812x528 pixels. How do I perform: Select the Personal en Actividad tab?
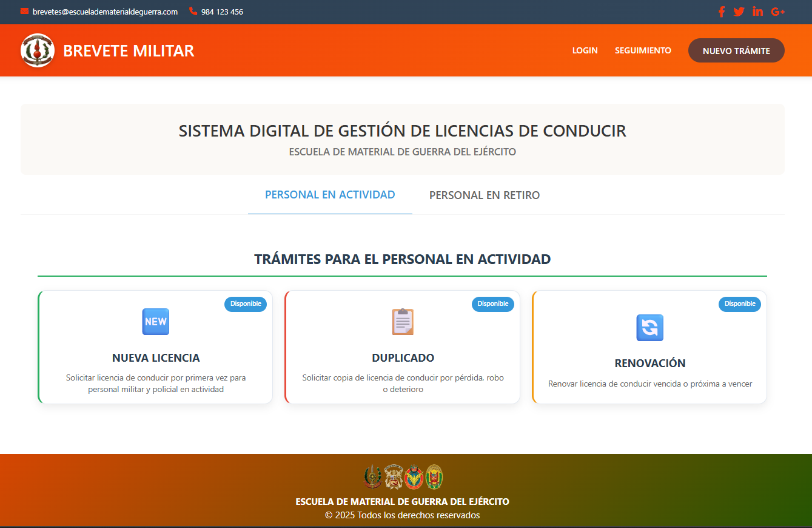(x=330, y=195)
